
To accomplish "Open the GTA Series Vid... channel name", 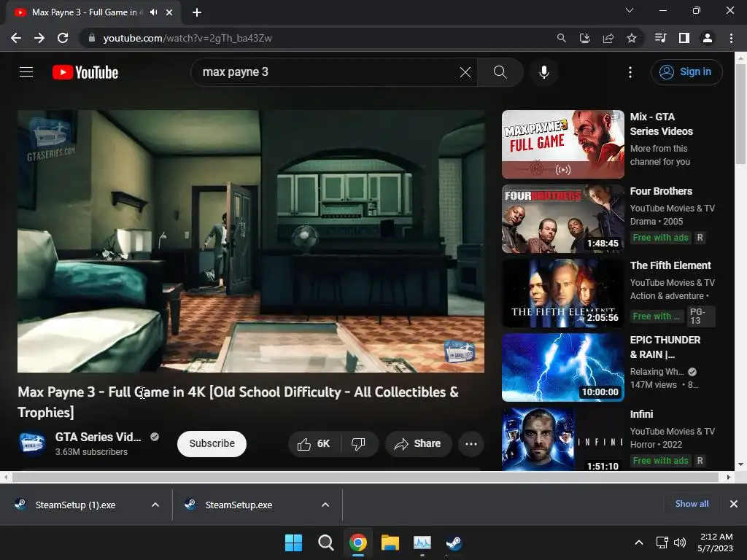I will [98, 437].
